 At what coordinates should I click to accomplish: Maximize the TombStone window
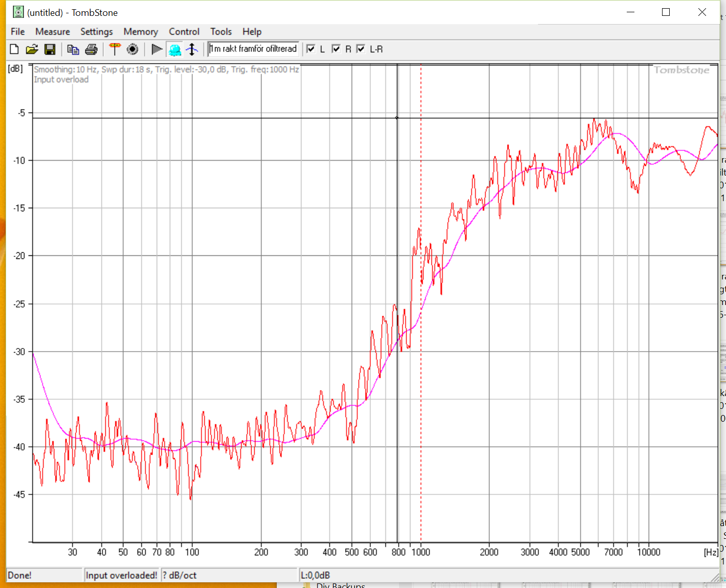pos(666,12)
